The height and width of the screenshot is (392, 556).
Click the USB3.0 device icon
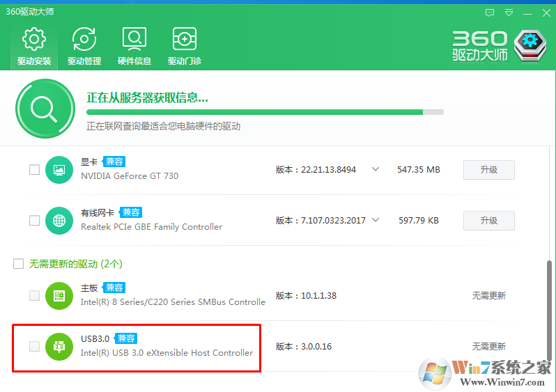click(x=59, y=347)
